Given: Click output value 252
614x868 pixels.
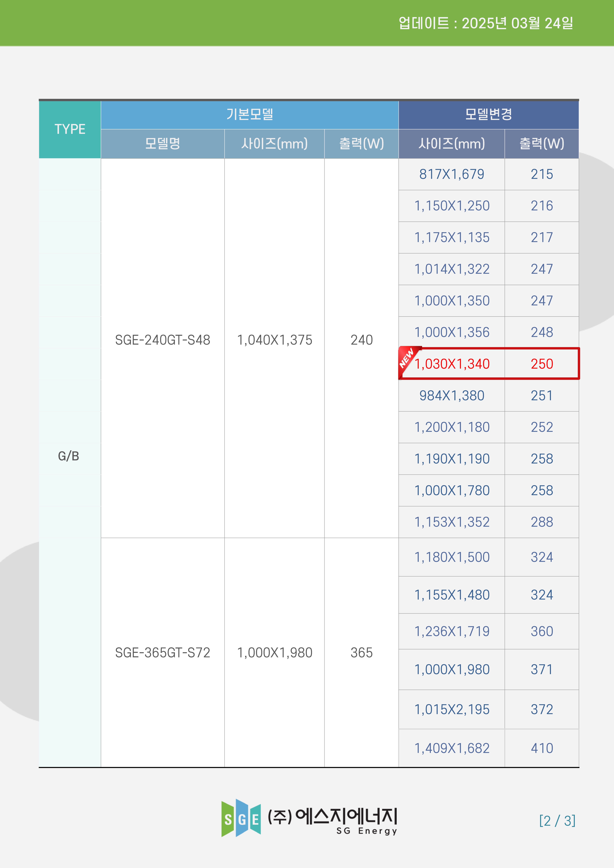Looking at the screenshot, I should point(542,427).
